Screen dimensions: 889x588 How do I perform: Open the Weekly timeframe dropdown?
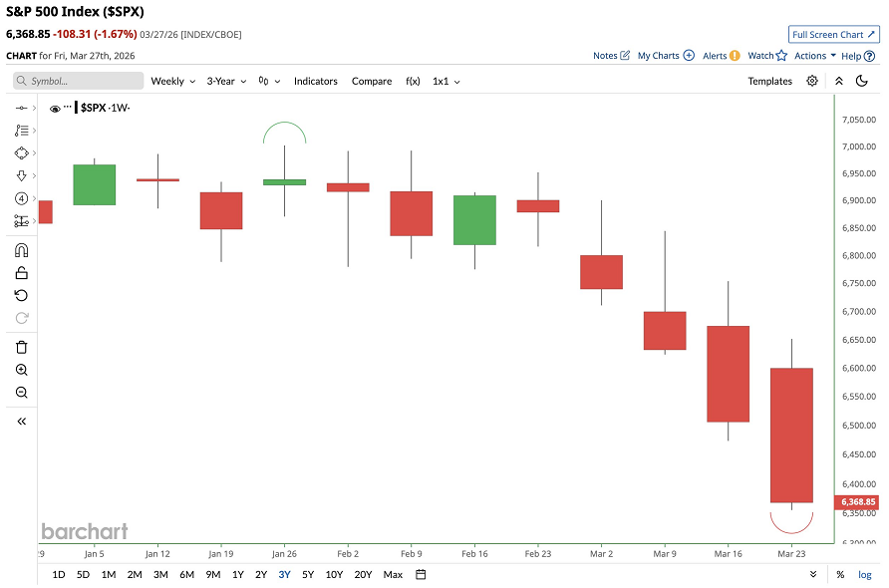click(172, 81)
